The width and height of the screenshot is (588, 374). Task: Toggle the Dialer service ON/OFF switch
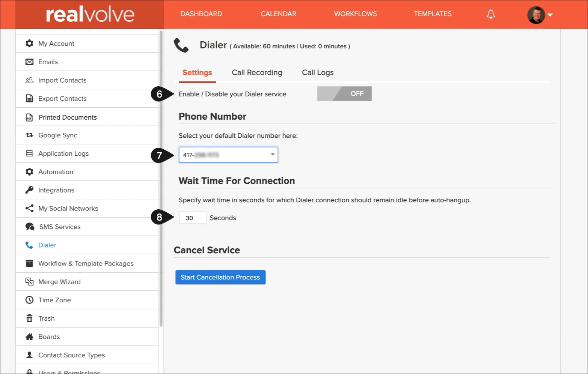pos(344,94)
